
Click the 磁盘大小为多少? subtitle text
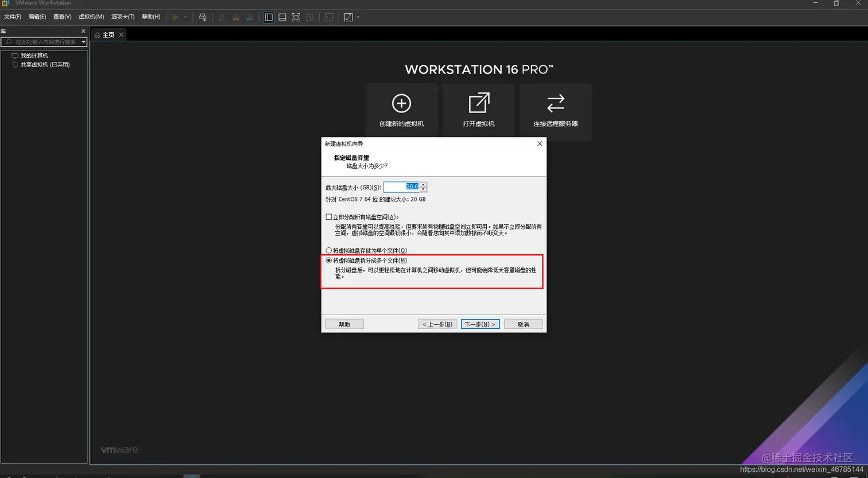click(x=367, y=166)
